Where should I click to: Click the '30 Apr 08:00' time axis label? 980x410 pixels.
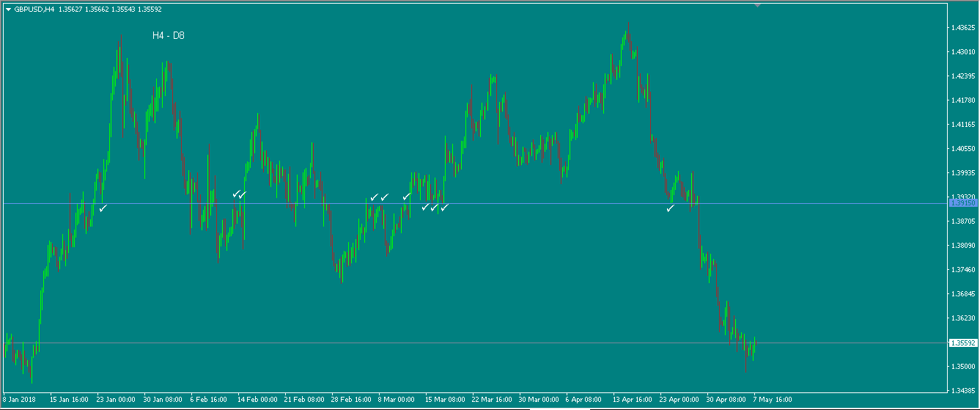[x=726, y=400]
